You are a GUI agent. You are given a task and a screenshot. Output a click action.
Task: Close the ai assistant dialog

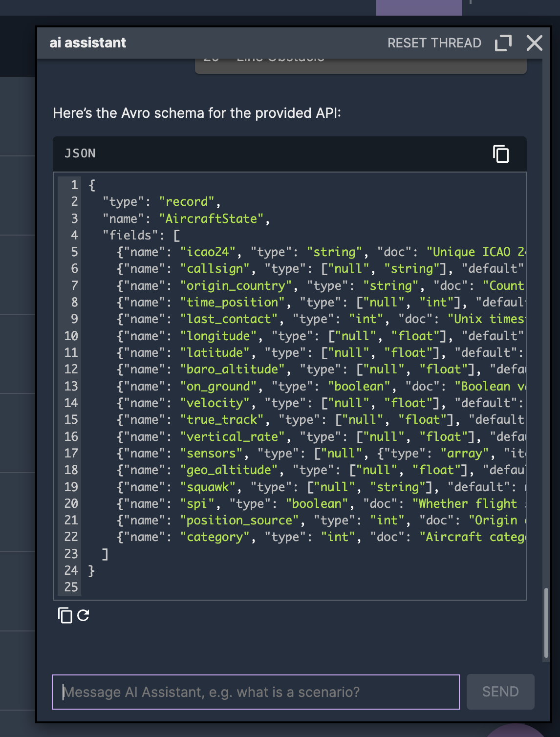click(x=535, y=43)
